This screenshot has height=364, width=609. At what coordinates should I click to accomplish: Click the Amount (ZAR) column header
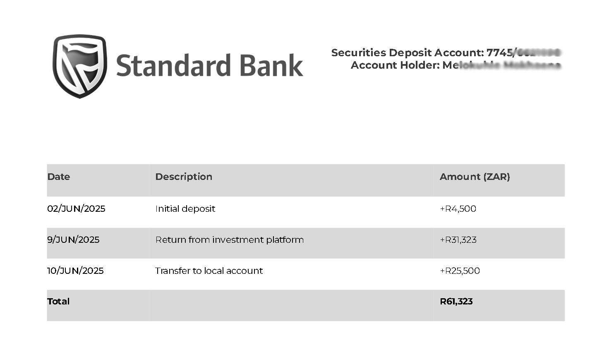[475, 177]
